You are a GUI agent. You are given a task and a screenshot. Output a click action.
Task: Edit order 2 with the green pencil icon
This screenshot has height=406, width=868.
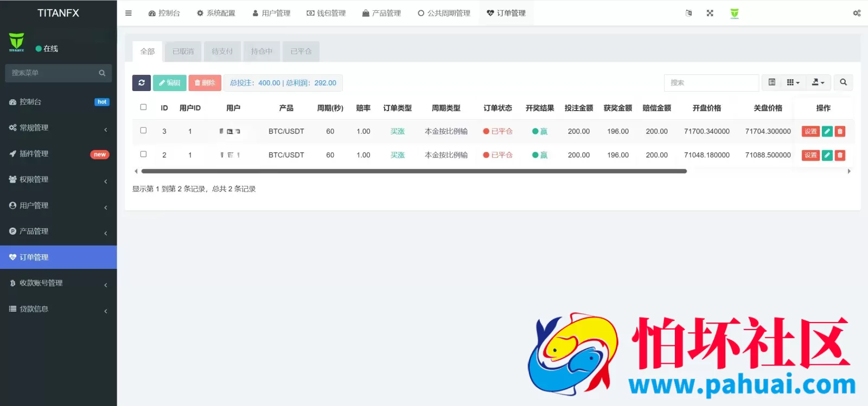[x=827, y=155]
